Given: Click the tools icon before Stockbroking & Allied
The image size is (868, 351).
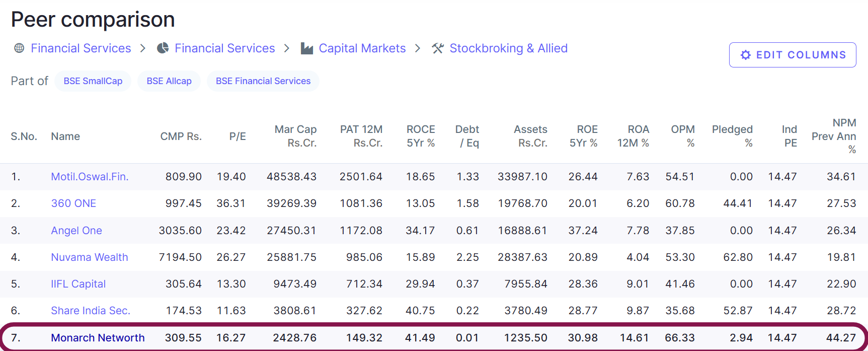Looking at the screenshot, I should (438, 48).
